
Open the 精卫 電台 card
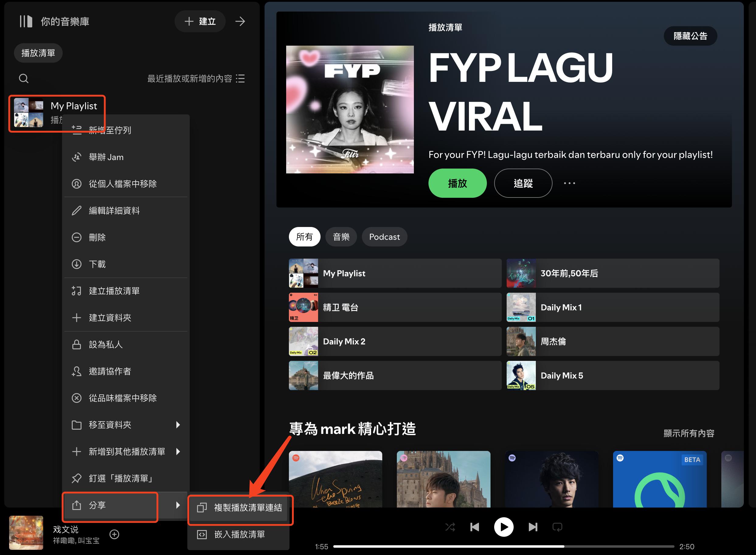[x=395, y=307]
